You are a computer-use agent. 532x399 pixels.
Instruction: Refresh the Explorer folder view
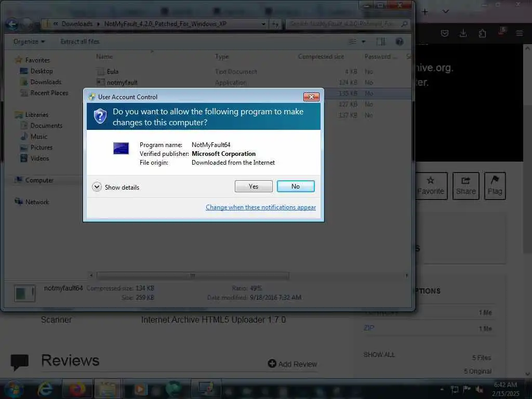[275, 24]
